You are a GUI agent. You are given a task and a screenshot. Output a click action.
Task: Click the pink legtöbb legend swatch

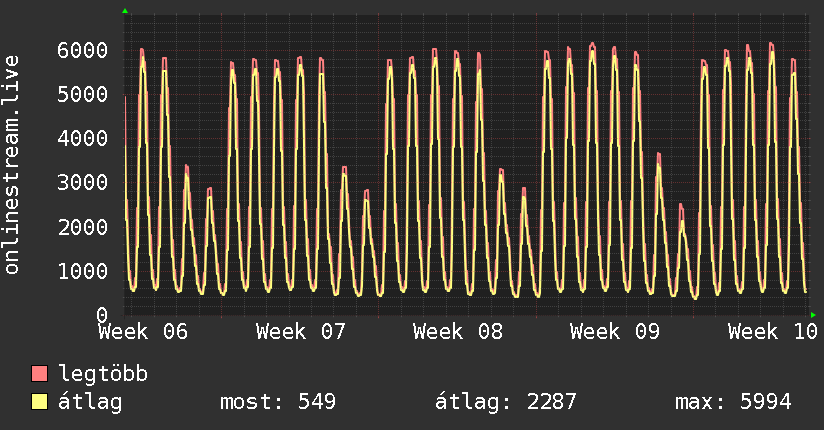coord(39,374)
